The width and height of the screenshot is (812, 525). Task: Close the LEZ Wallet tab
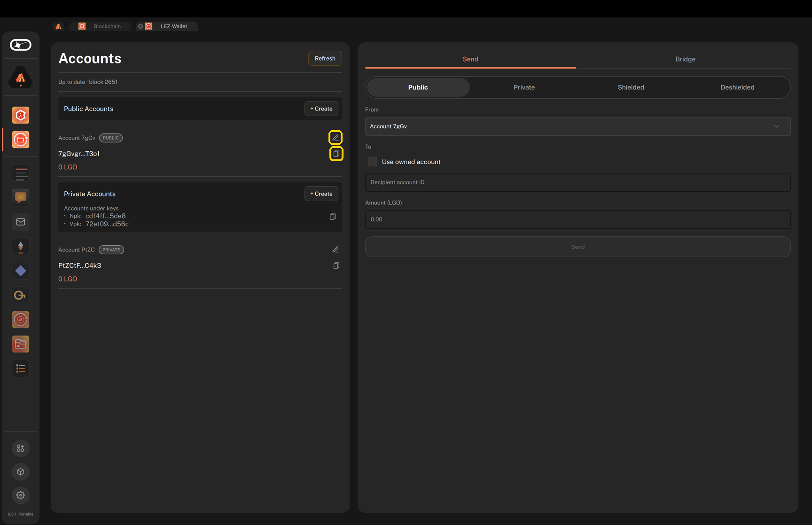[141, 26]
